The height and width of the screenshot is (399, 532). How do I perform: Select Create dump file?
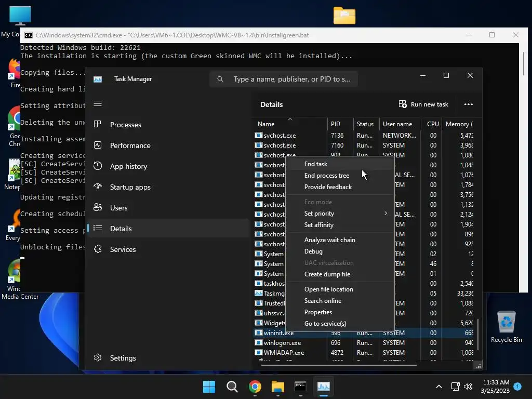click(x=340, y=274)
